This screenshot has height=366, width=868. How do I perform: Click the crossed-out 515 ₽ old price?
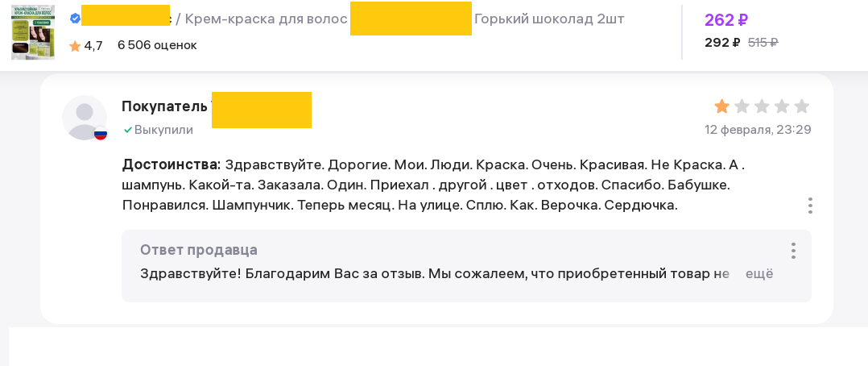(x=763, y=43)
